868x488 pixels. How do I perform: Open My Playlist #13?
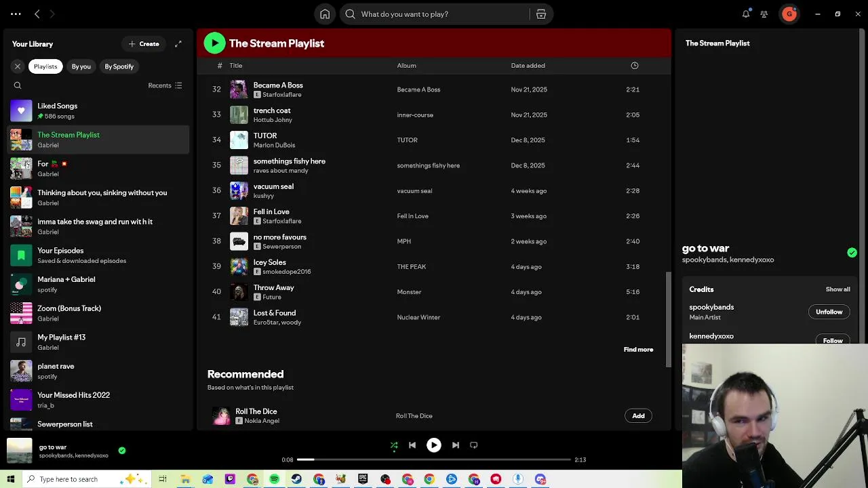click(x=98, y=342)
